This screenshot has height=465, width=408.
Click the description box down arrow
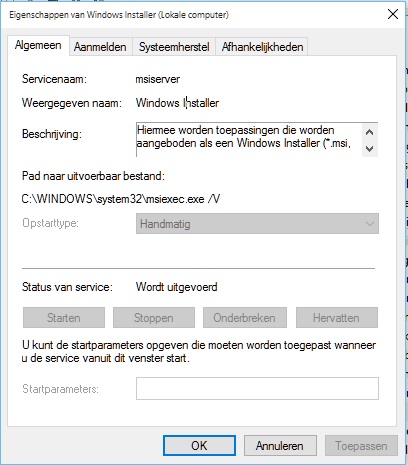tap(369, 148)
